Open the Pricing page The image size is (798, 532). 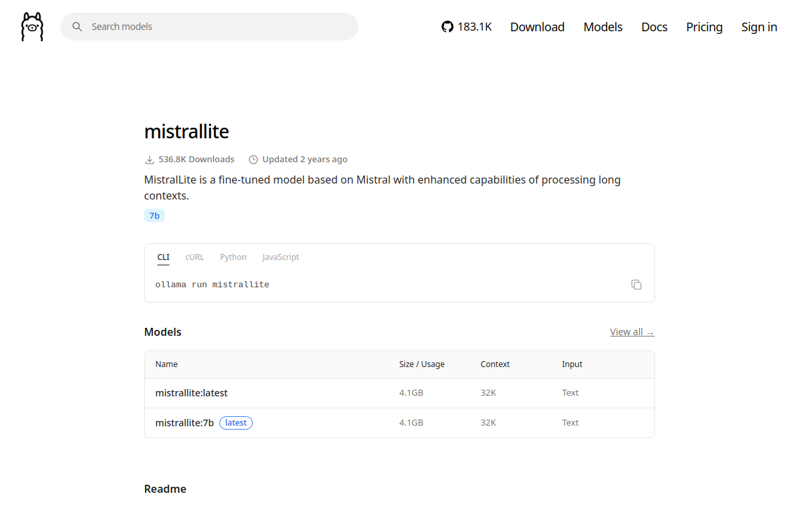704,27
